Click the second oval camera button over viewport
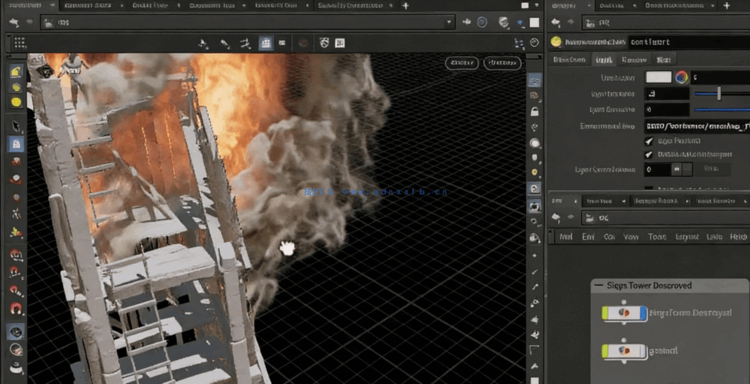Viewport: 750px width, 384px height. click(502, 63)
